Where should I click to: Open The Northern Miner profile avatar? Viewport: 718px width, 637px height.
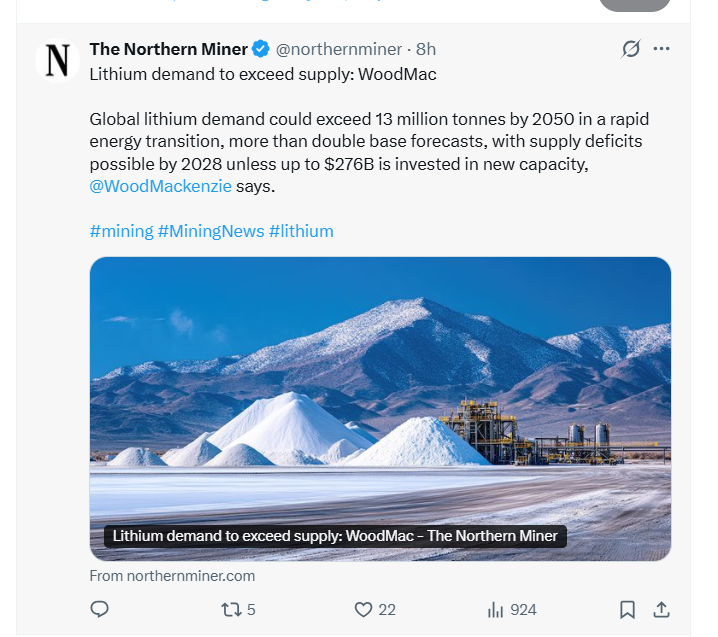tap(57, 61)
